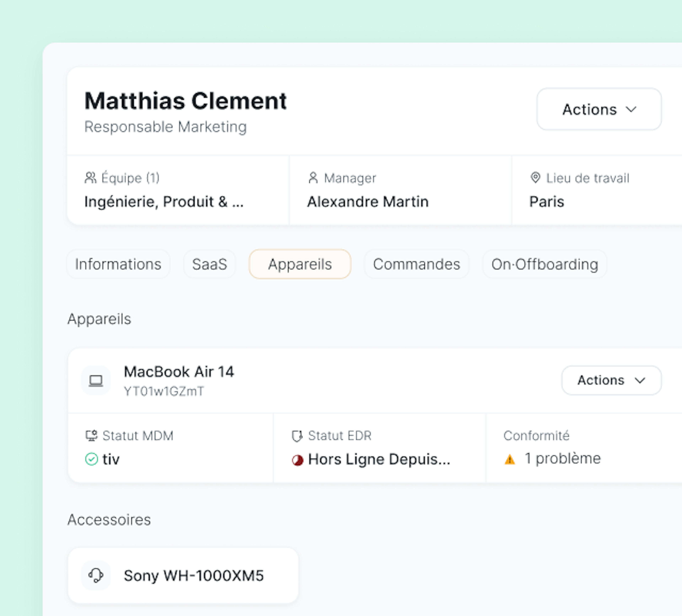Click the team people icon next to Équipe
The image size is (682, 616).
(90, 178)
